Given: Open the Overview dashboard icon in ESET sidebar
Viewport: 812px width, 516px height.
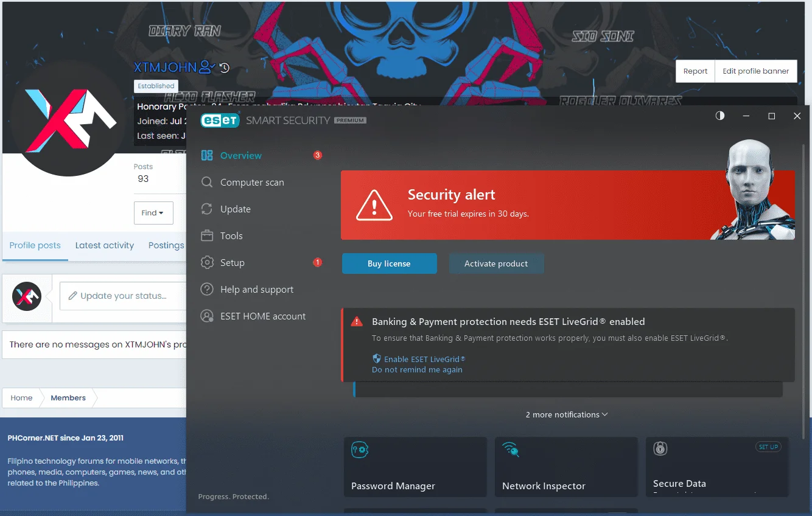Looking at the screenshot, I should (x=207, y=155).
